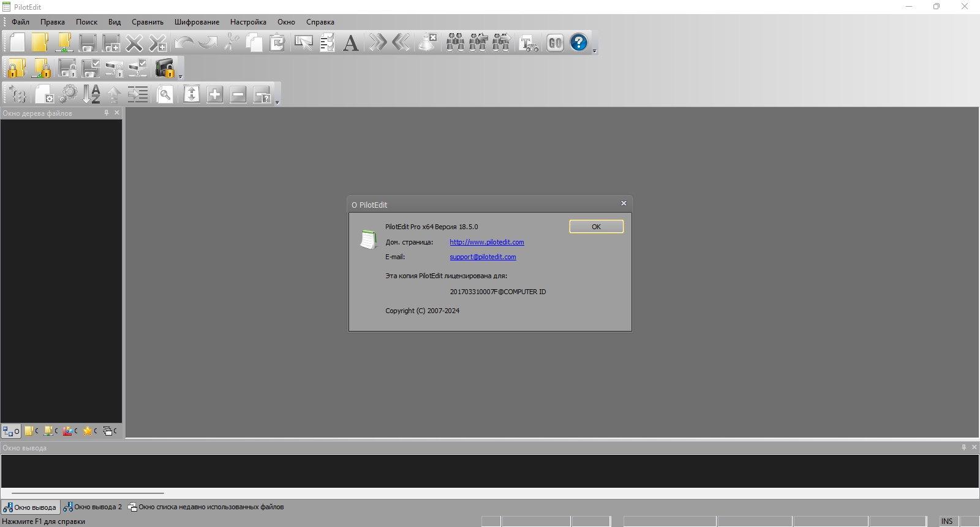Paste from the clipboard icon
980x527 pixels.
[x=277, y=42]
